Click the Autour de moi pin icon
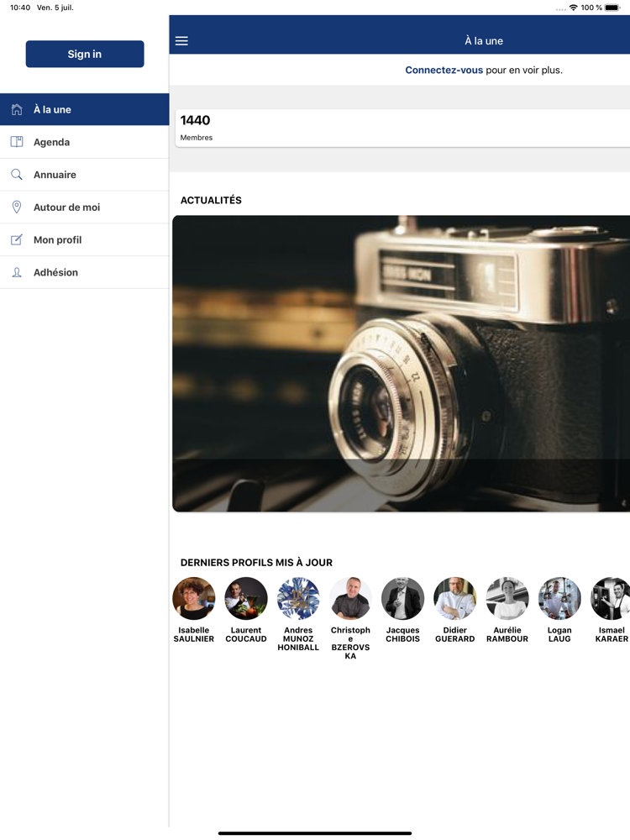The width and height of the screenshot is (630, 840). coord(17,207)
